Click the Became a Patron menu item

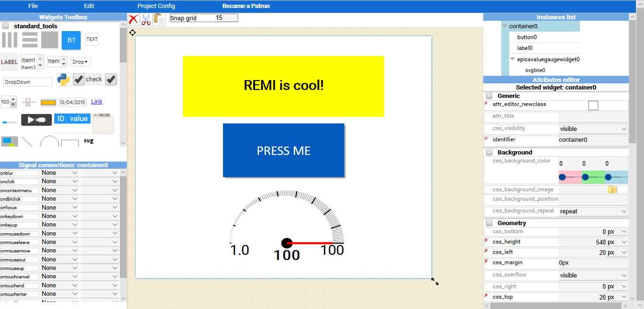(246, 6)
